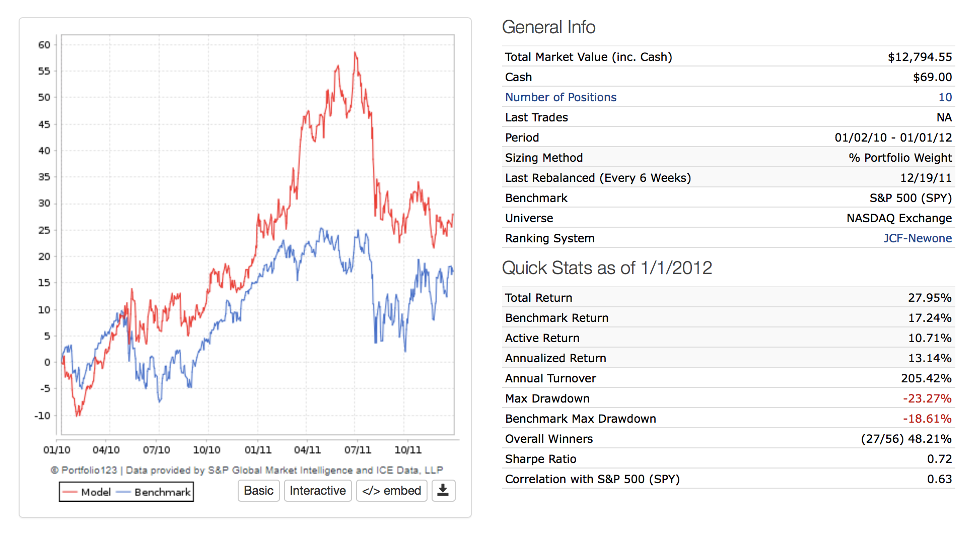Click the Benchmark Max Drawdown -18.61% value
The width and height of the screenshot is (980, 533).
click(927, 419)
